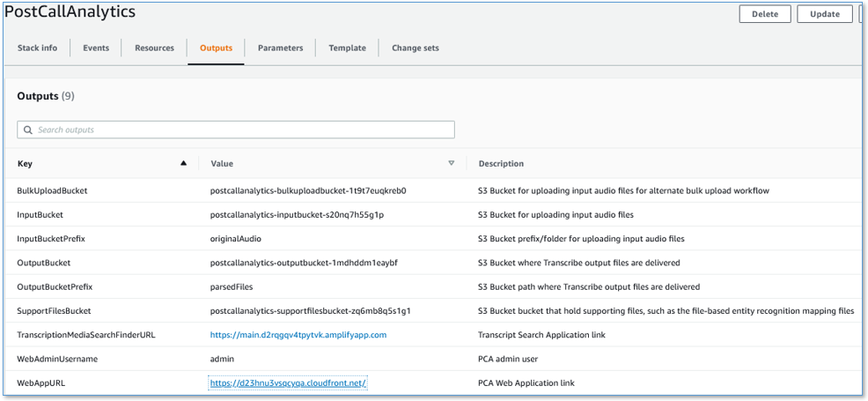Click 'Transcript Search Application link' description
This screenshot has width=868, height=401.
tap(541, 335)
